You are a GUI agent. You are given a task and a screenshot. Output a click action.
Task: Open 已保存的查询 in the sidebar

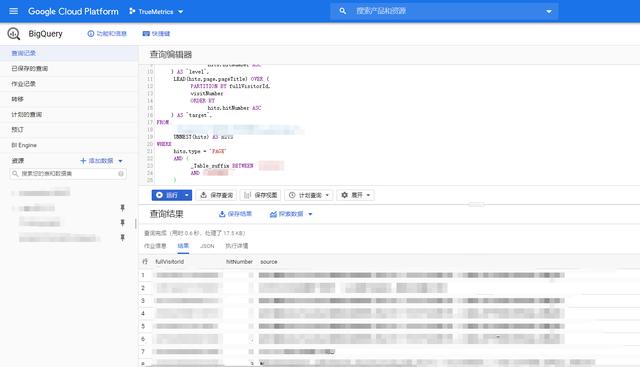tap(69, 69)
